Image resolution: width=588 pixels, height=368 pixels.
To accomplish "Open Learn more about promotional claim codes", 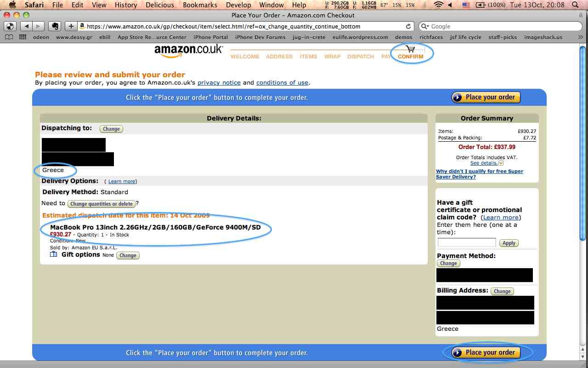I will click(501, 217).
